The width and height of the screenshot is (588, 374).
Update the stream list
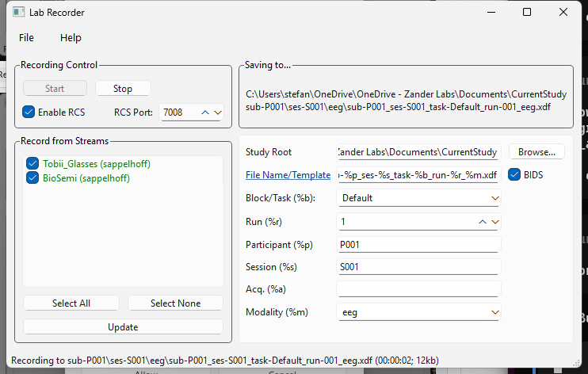pyautogui.click(x=123, y=327)
